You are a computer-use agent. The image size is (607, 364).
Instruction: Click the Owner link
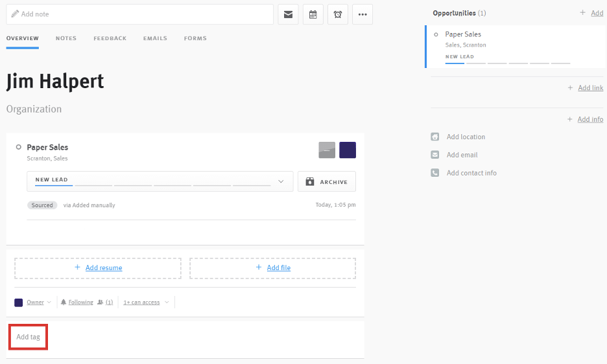35,302
